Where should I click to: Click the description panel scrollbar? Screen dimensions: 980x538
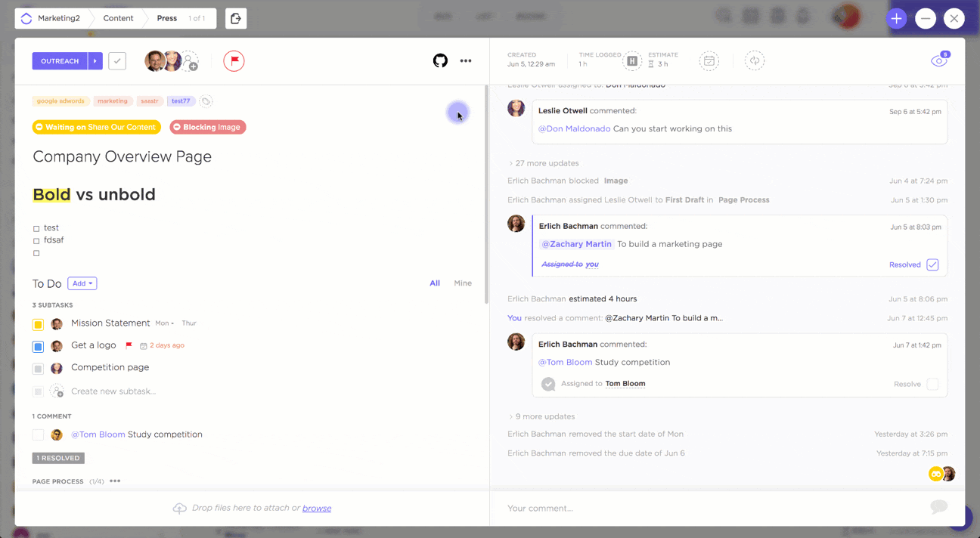pos(486,195)
